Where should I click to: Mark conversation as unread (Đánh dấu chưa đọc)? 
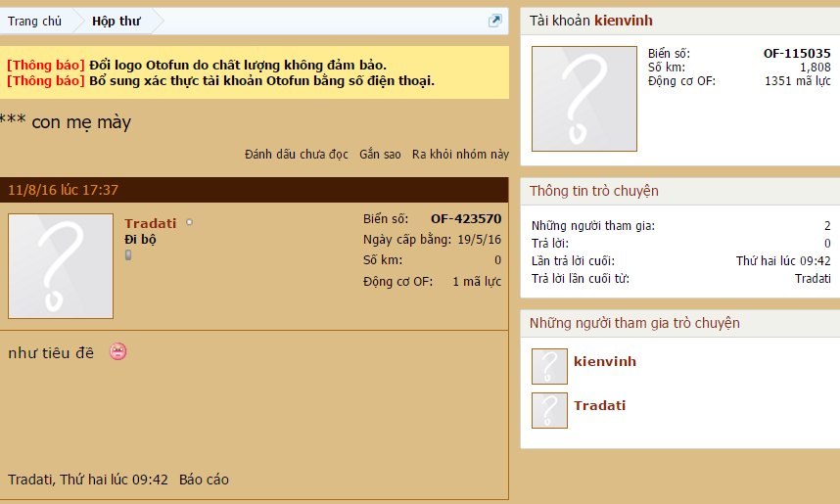click(x=297, y=155)
